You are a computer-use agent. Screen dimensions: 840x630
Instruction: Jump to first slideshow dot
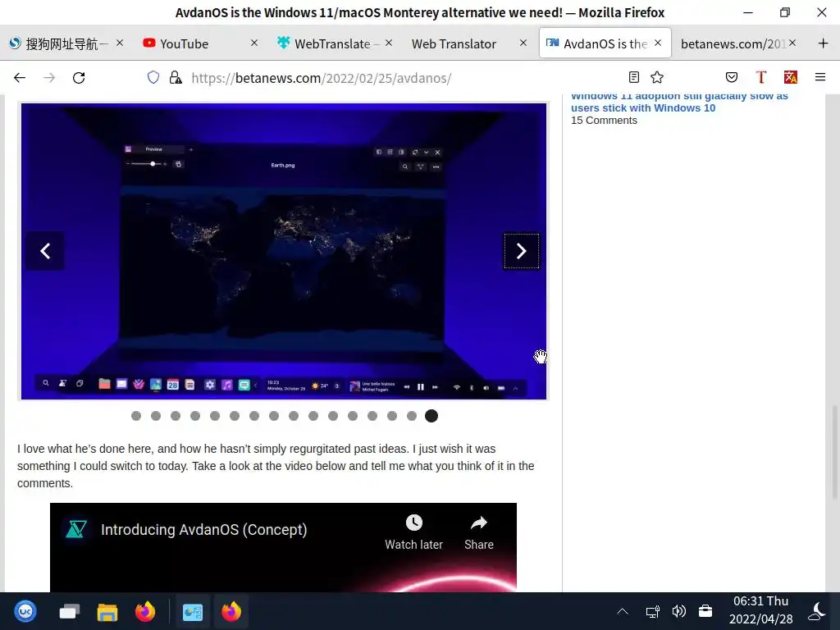click(x=136, y=416)
